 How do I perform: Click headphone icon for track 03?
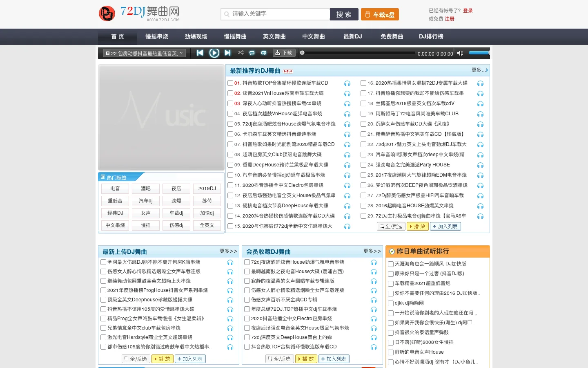click(347, 104)
